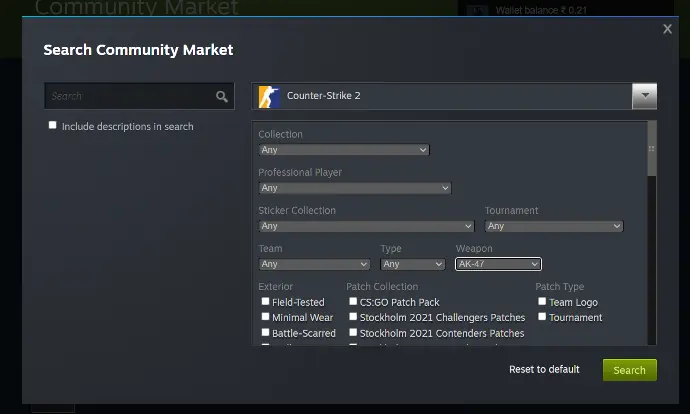This screenshot has width=690, height=414.
Task: Open the Sticker Collection dropdown
Action: [x=366, y=226]
